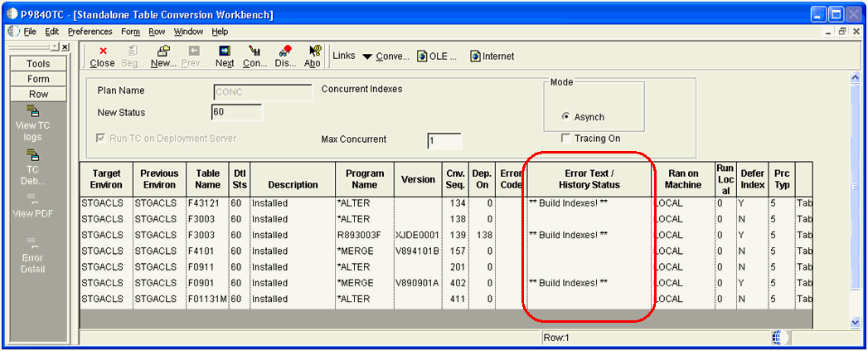
Task: Click the Plan Name field
Action: [262, 92]
